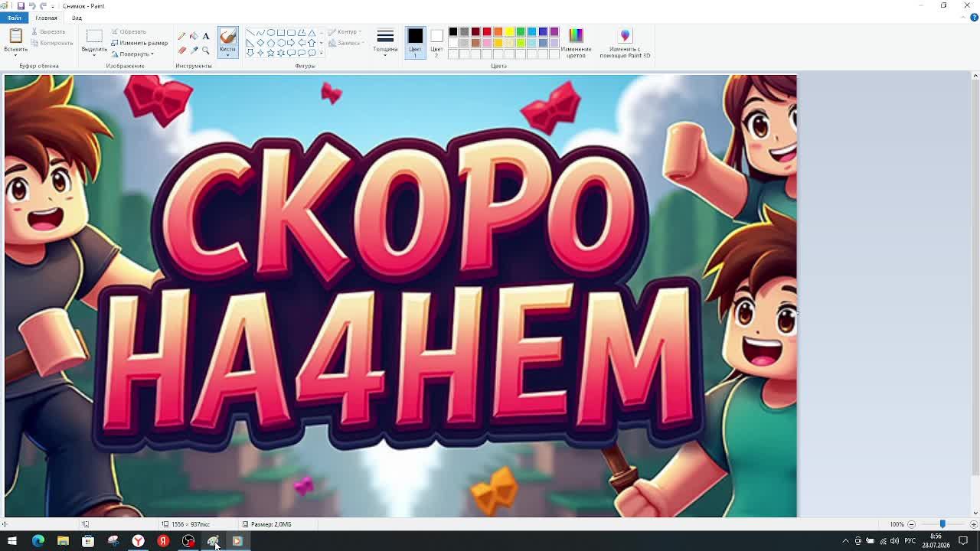Screen dimensions: 980x551
Task: Open the Вставить dropdown arrow
Action: pos(15,55)
